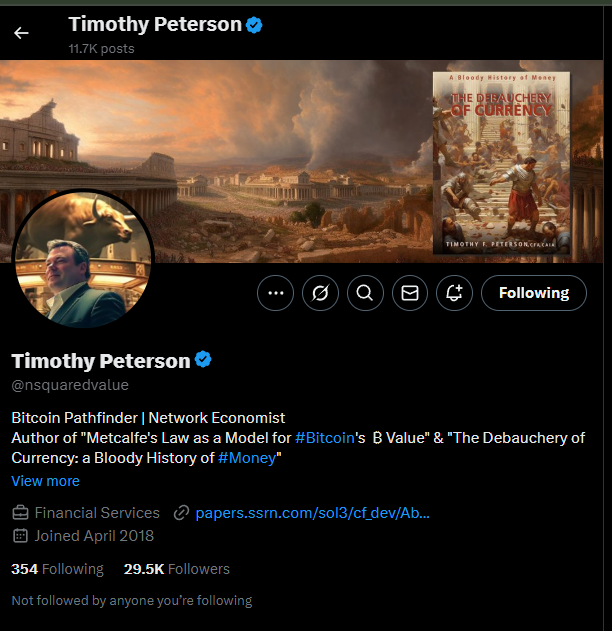The height and width of the screenshot is (631, 612).
Task: Open the #Bitcoin hashtag link
Action: point(325,438)
